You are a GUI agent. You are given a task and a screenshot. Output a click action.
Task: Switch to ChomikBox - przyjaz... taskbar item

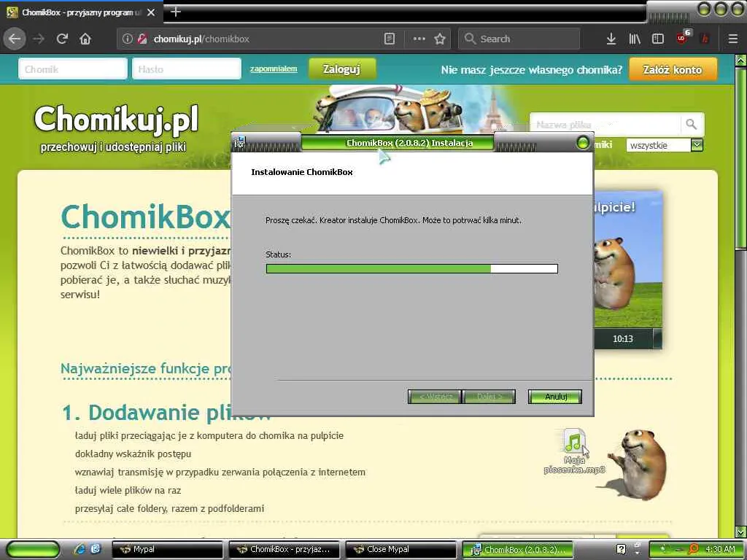pyautogui.click(x=284, y=550)
